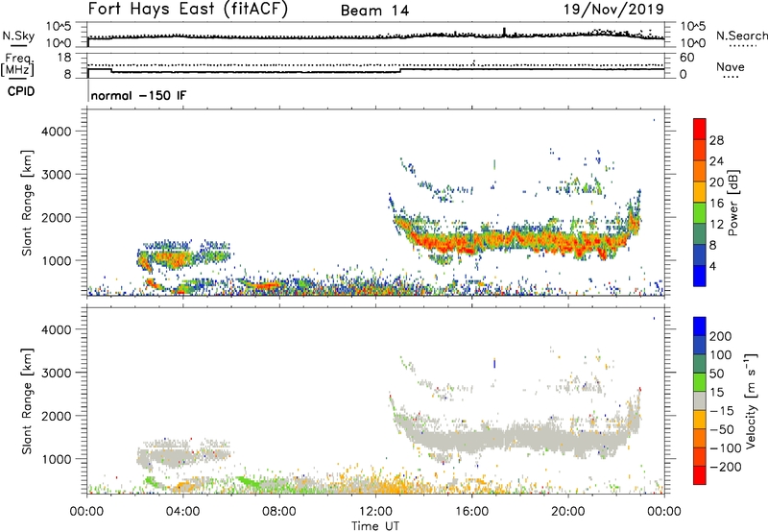
Task: Click the power echo patch near 04:00 at 1000 km
Action: coord(173,257)
